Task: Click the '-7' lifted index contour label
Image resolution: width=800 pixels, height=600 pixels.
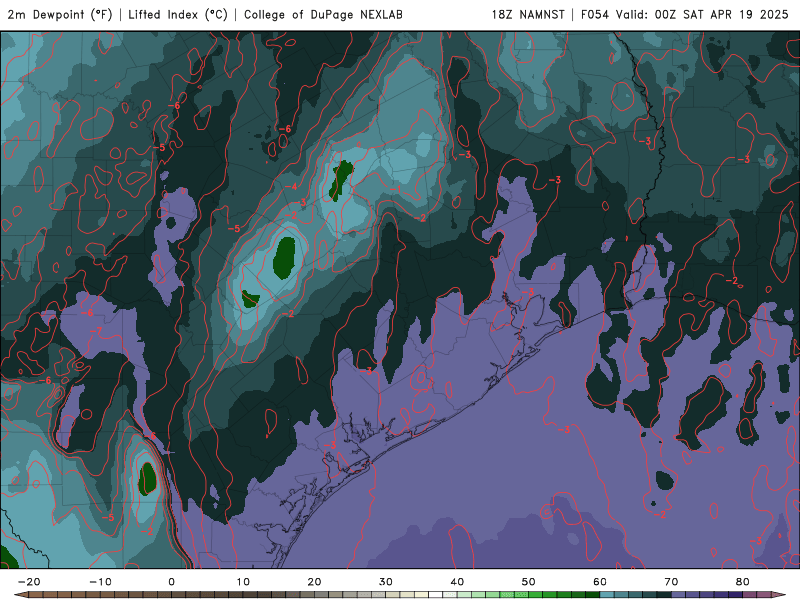Action: pos(95,331)
